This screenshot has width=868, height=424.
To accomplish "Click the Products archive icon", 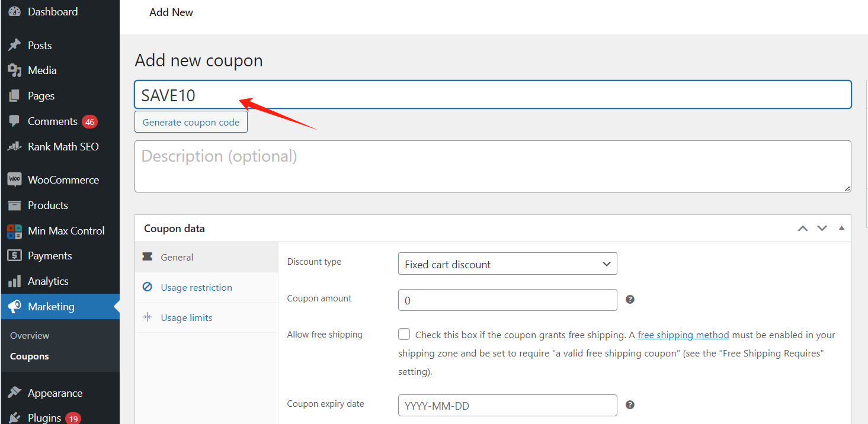I will [15, 205].
